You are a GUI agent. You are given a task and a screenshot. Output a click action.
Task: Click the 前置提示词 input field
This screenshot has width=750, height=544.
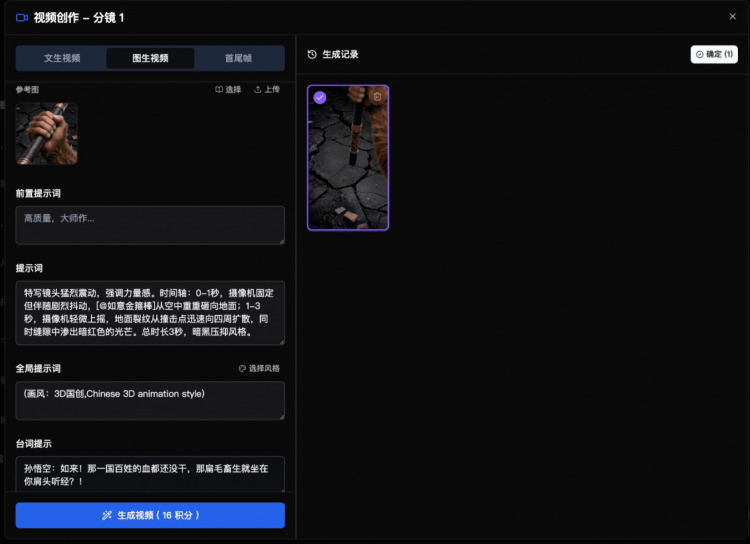tap(150, 225)
